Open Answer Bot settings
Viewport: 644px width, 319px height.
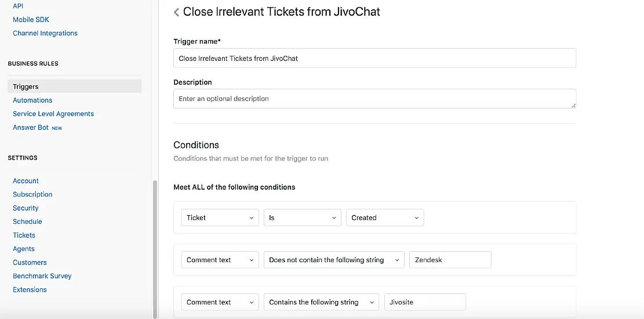(x=31, y=128)
